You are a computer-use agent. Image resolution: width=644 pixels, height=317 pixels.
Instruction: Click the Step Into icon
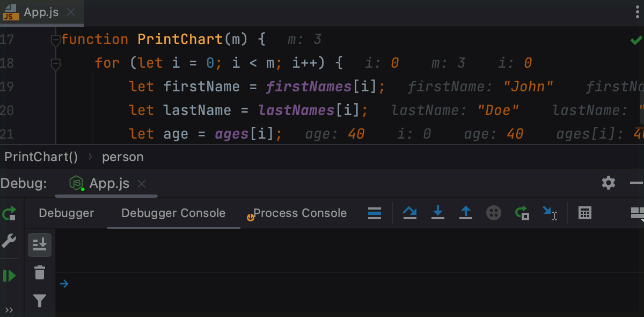[x=438, y=213]
